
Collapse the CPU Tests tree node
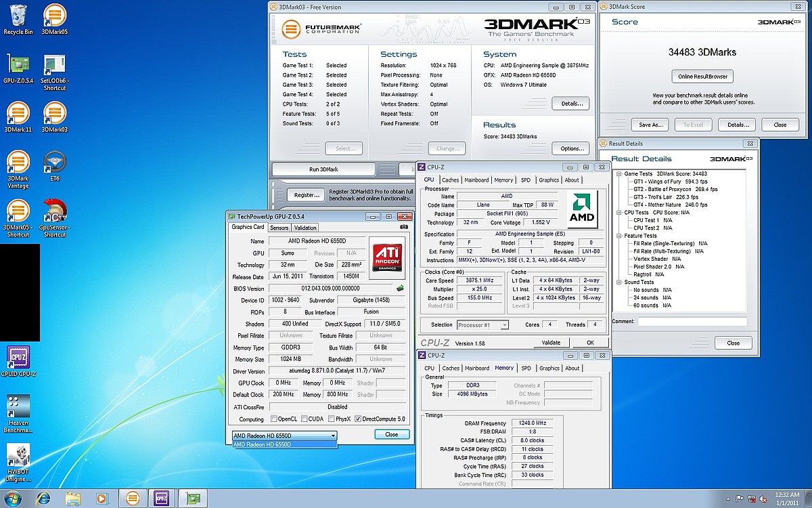click(619, 213)
